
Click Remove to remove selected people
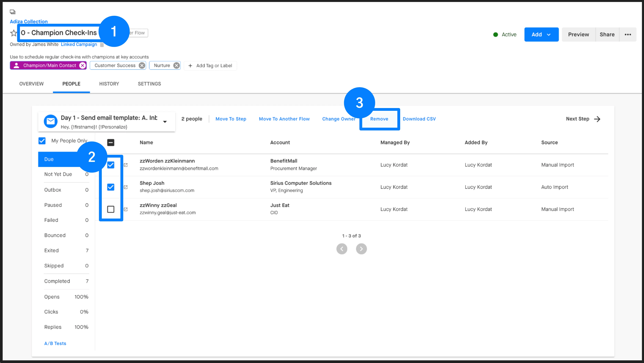[379, 119]
